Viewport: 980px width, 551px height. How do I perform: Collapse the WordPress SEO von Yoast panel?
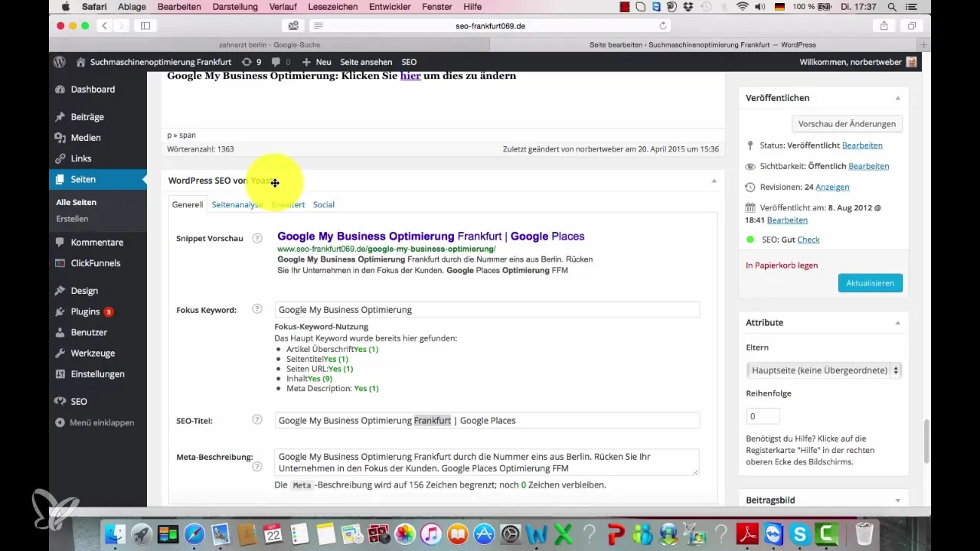[714, 181]
